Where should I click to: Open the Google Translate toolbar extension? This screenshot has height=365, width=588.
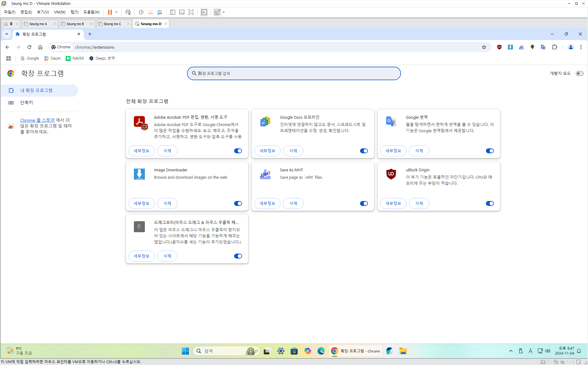543,47
